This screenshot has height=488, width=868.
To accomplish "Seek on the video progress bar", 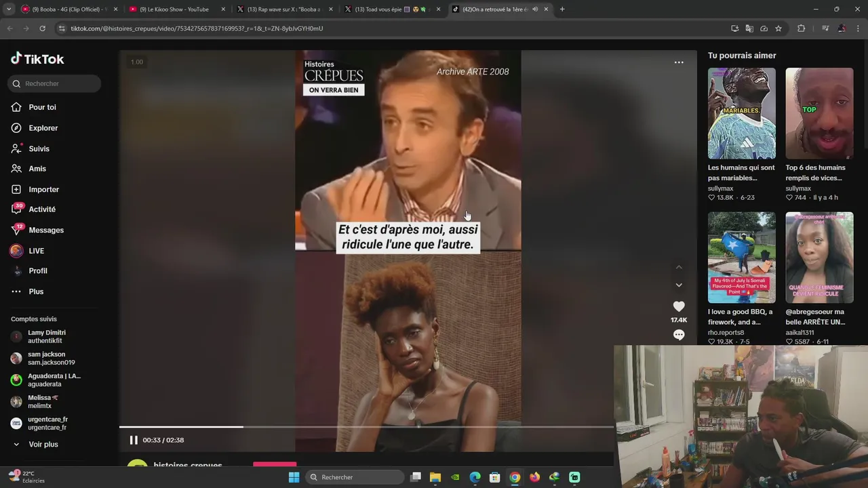I will (366, 427).
